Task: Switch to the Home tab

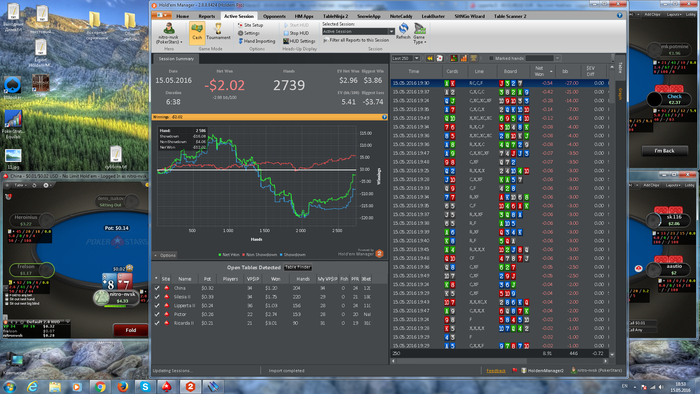Action: (x=183, y=16)
